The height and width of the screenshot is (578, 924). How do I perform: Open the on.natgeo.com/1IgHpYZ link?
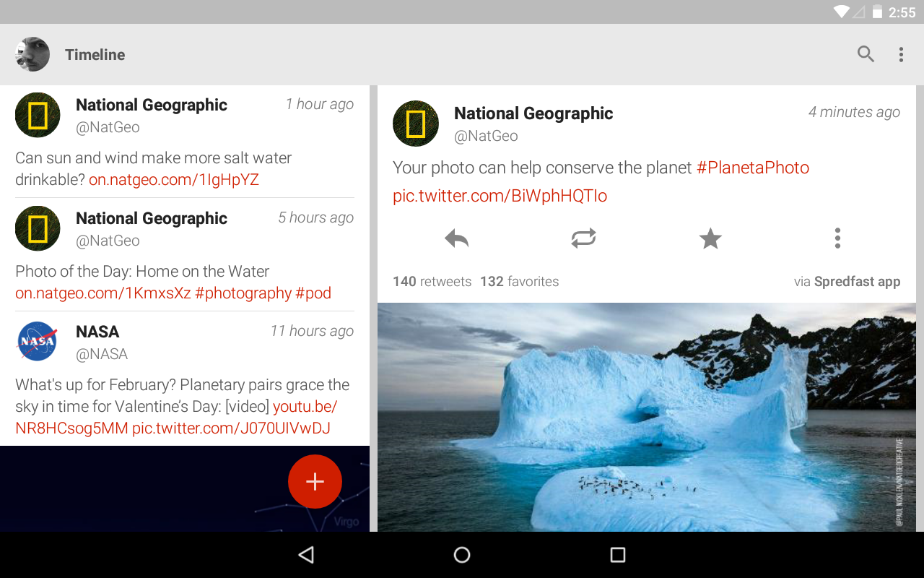[x=174, y=180]
